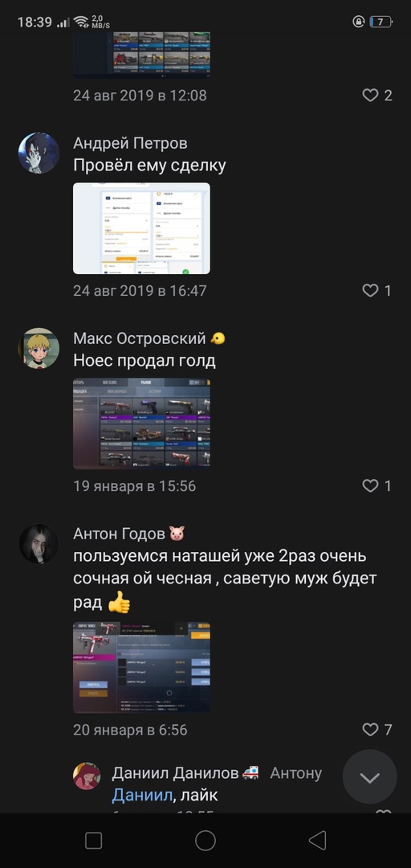Viewport: 411px width, 868px height.
Task: Open Антон Годов's attached game screenshot
Action: coord(141,668)
